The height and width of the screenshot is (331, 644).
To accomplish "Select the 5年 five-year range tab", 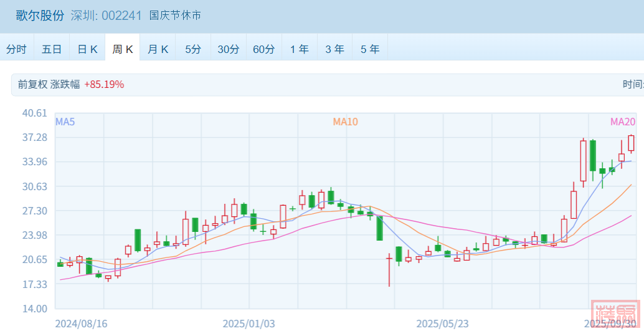I will tap(370, 49).
